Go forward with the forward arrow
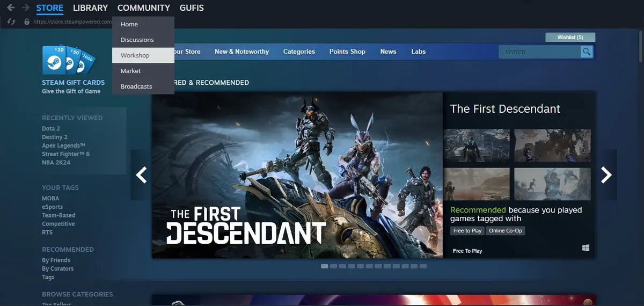Screen dimensions: 644x306 tap(26, 8)
